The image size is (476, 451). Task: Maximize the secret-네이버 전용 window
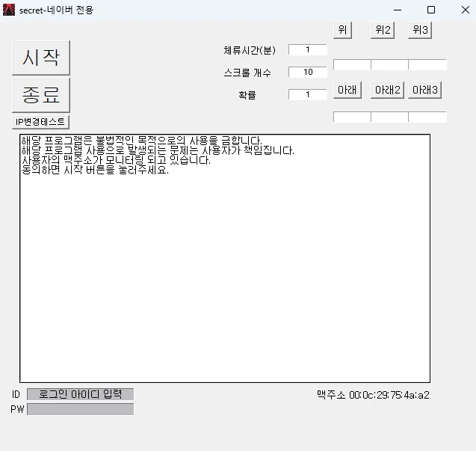(x=431, y=10)
